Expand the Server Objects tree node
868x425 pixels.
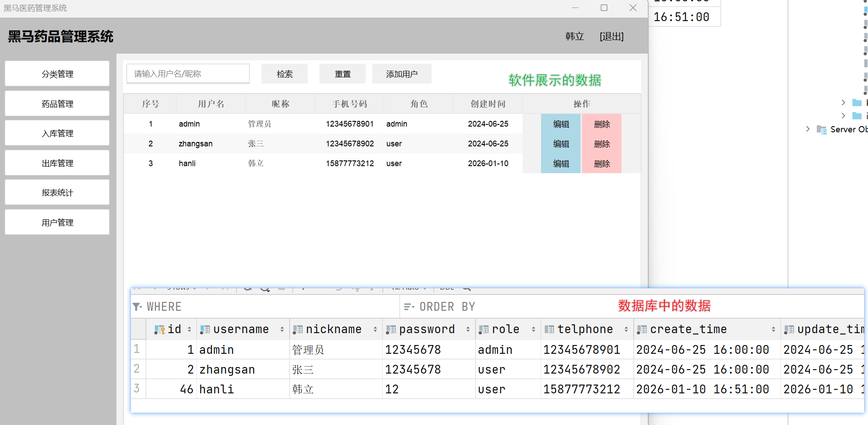808,129
